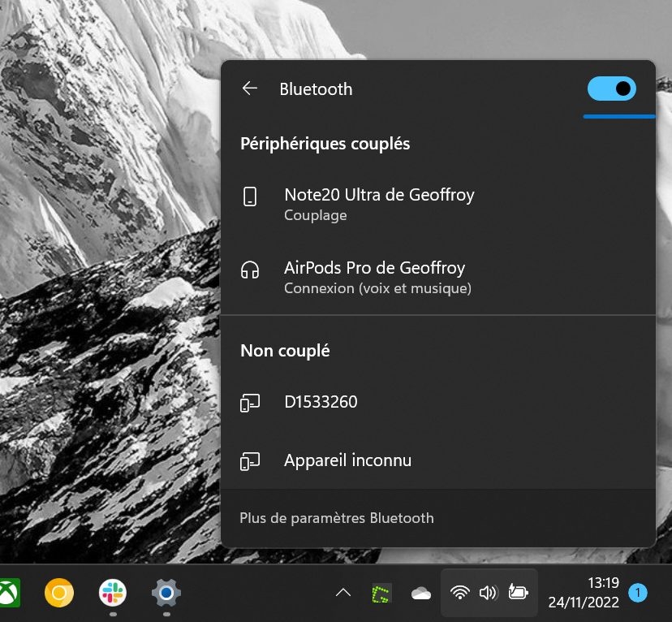The width and height of the screenshot is (672, 622).
Task: Click the headphones icon for AirPods Pro
Action: point(250,270)
